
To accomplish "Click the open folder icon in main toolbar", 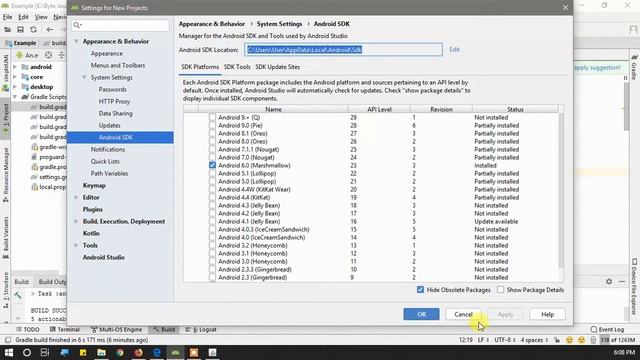I will tap(7, 29).
